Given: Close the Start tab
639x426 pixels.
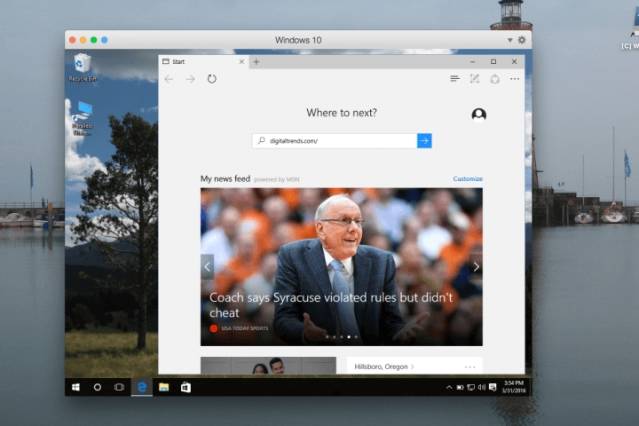Looking at the screenshot, I should click(x=242, y=62).
